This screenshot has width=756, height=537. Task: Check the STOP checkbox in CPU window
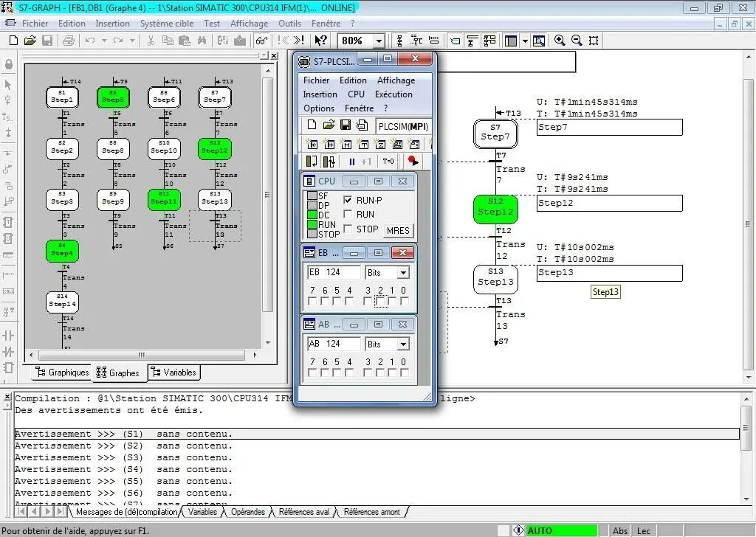pos(348,229)
